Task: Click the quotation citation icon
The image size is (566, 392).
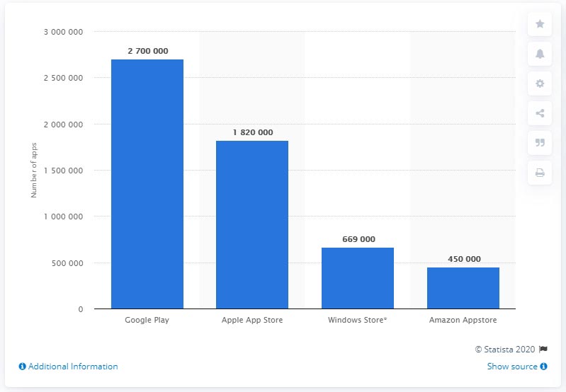Action: pos(540,143)
